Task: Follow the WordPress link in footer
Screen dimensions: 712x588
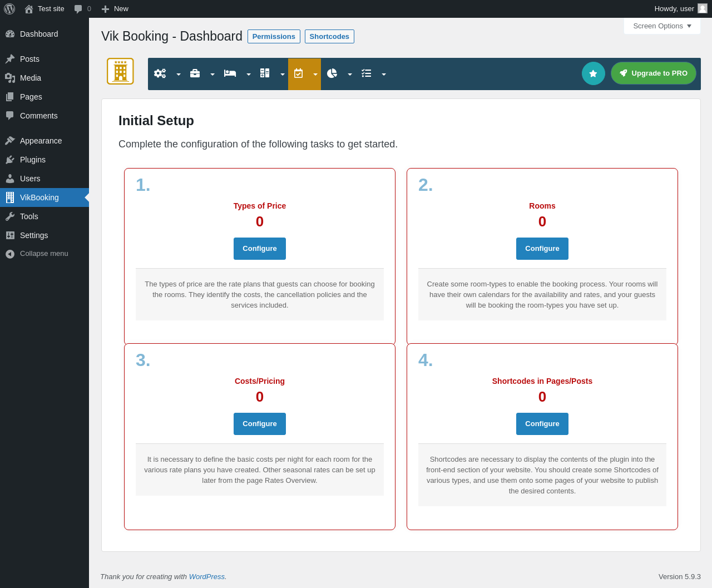Action: pos(207,577)
